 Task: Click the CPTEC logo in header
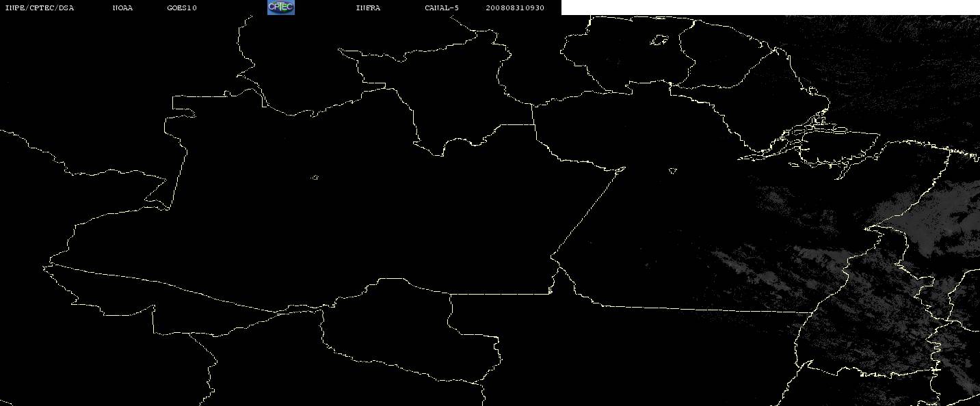tap(280, 8)
